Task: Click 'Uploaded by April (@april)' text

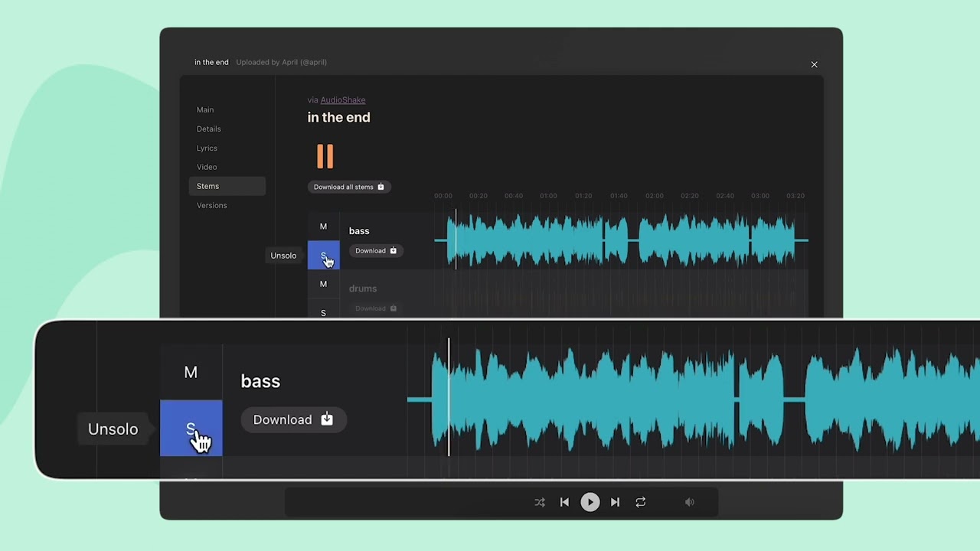Action: click(281, 62)
